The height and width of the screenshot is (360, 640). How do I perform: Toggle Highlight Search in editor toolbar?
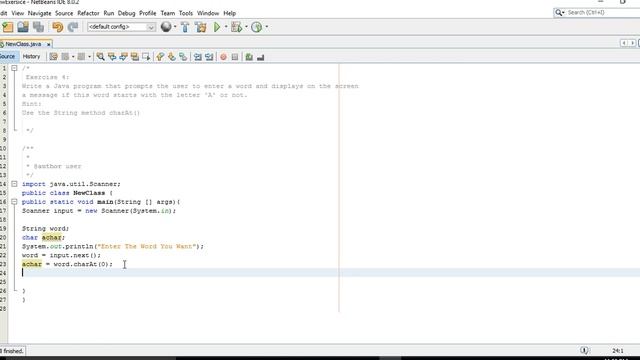coord(135,57)
